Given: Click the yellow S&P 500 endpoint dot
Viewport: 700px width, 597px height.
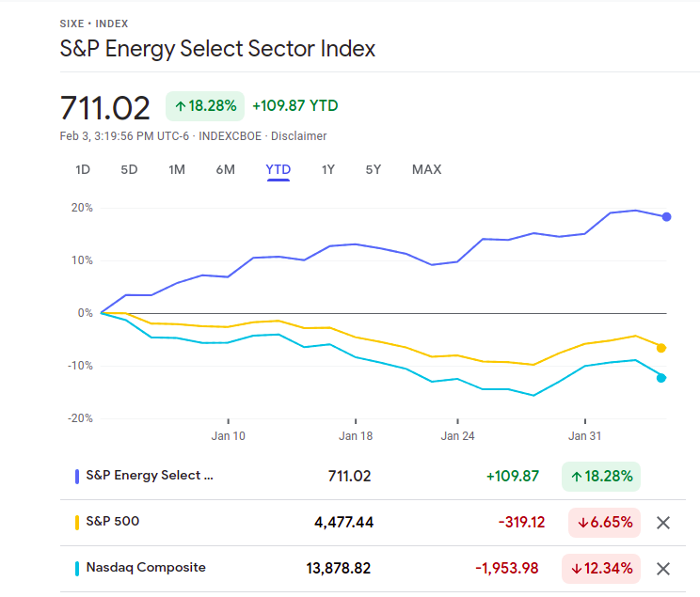Looking at the screenshot, I should [x=661, y=348].
